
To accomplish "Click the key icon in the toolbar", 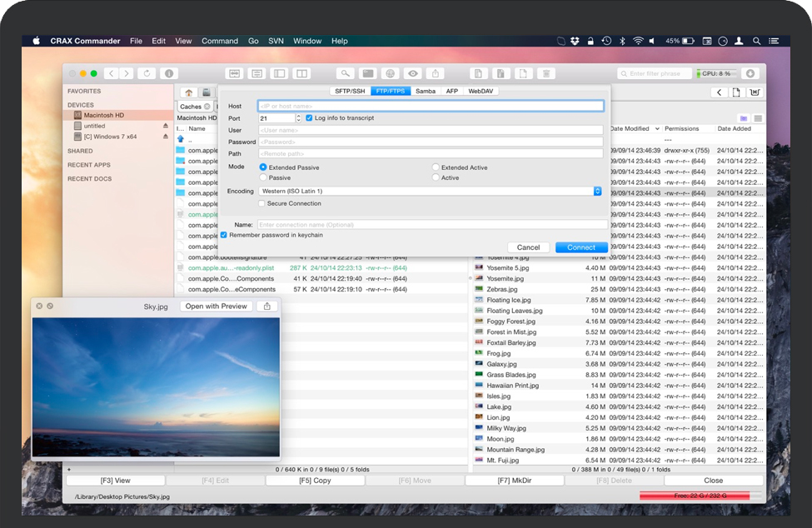I will [344, 73].
